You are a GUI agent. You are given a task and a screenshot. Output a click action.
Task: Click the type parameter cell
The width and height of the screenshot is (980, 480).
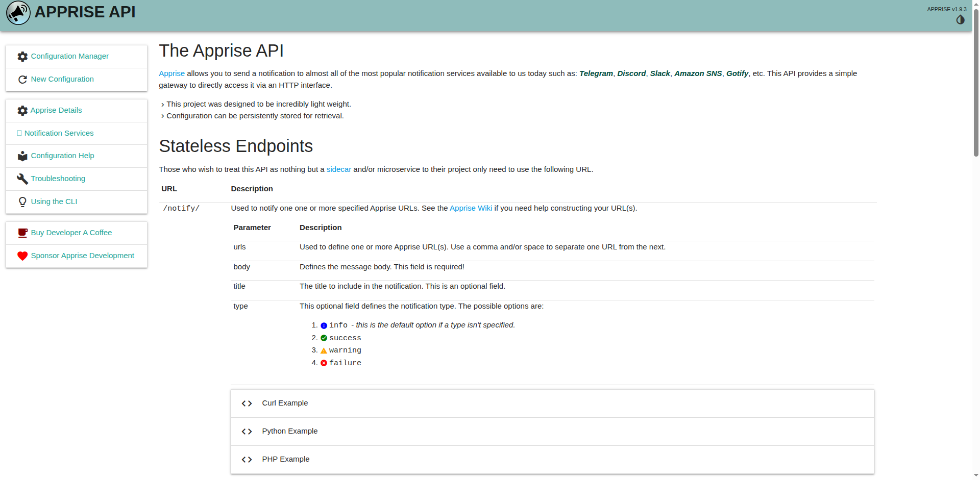tap(240, 306)
